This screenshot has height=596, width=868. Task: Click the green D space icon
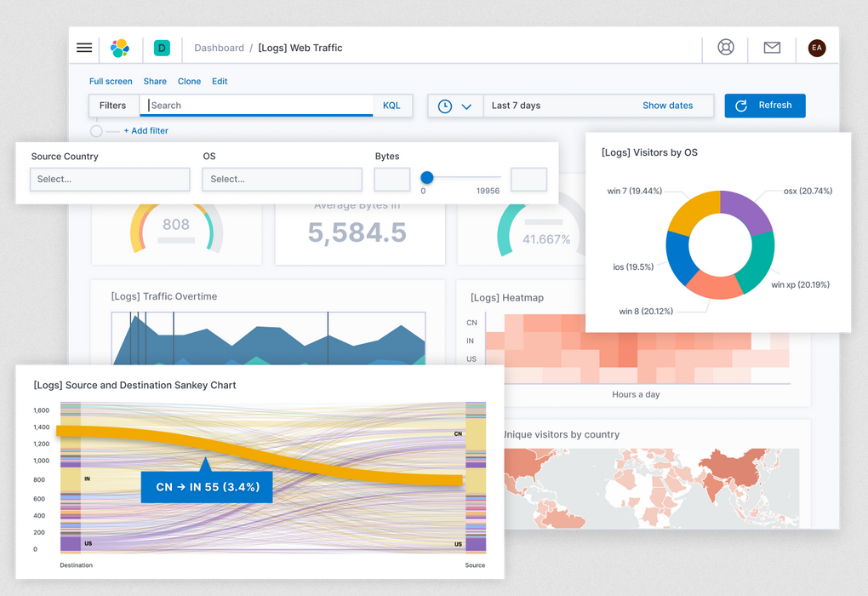[x=162, y=49]
